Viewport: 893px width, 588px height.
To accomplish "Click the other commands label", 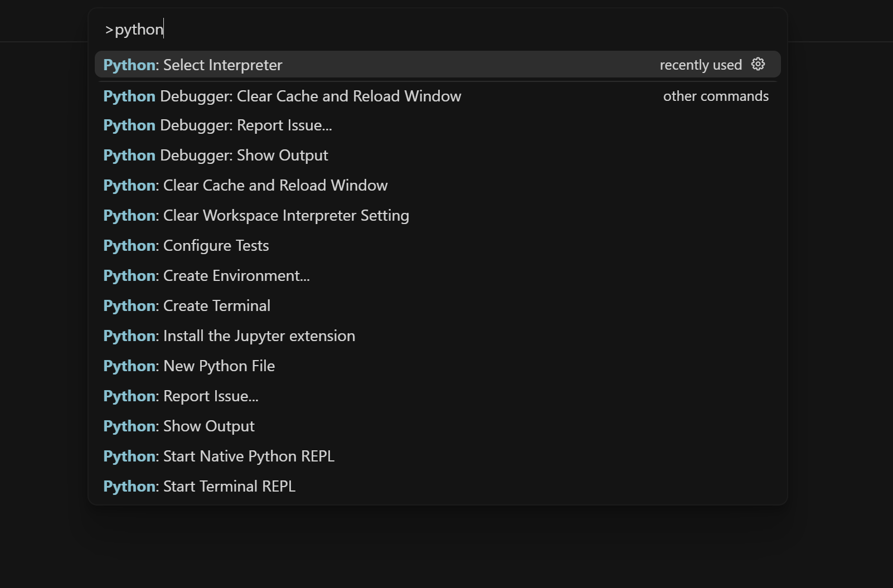I will [716, 96].
